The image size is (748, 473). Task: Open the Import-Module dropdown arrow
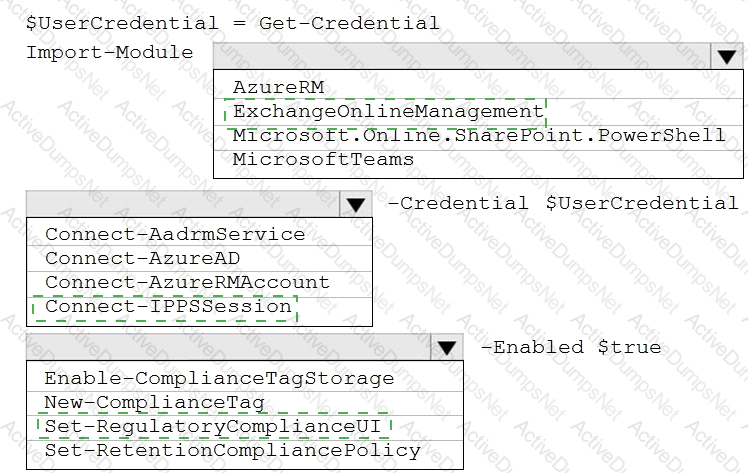pos(724,56)
